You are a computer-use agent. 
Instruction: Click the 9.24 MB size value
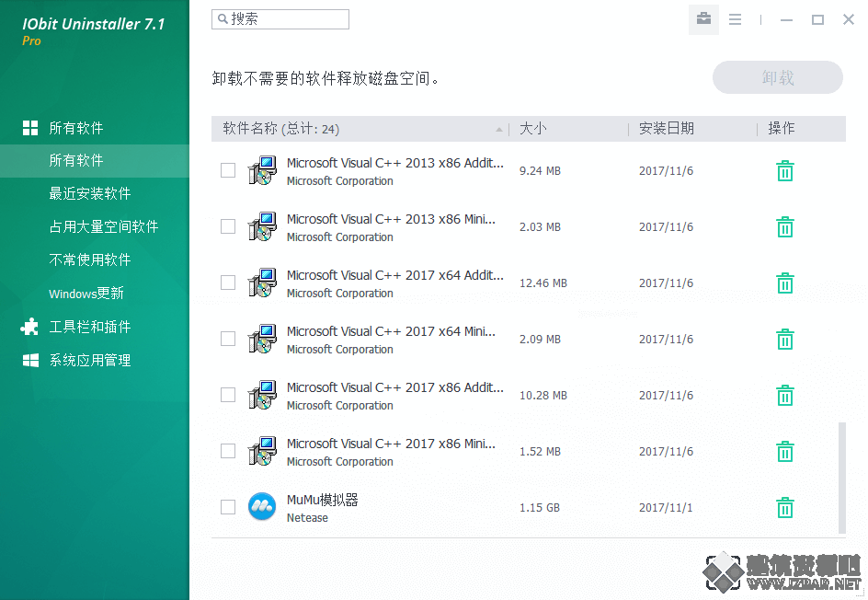[540, 170]
